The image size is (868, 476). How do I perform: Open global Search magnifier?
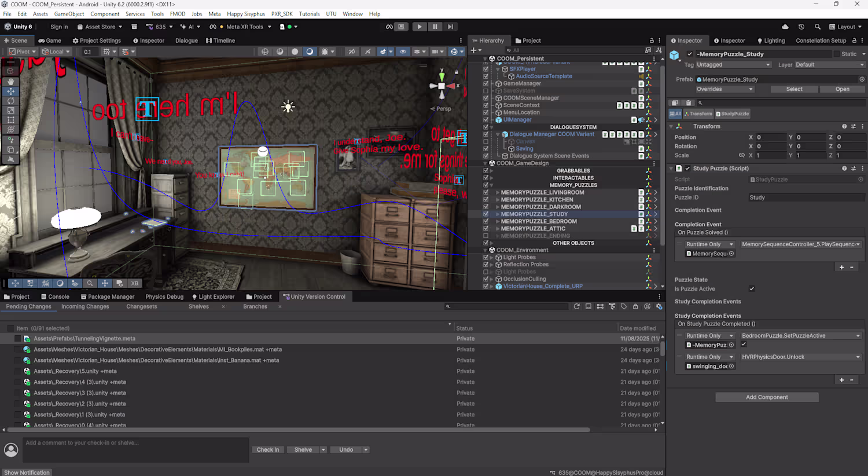point(818,27)
